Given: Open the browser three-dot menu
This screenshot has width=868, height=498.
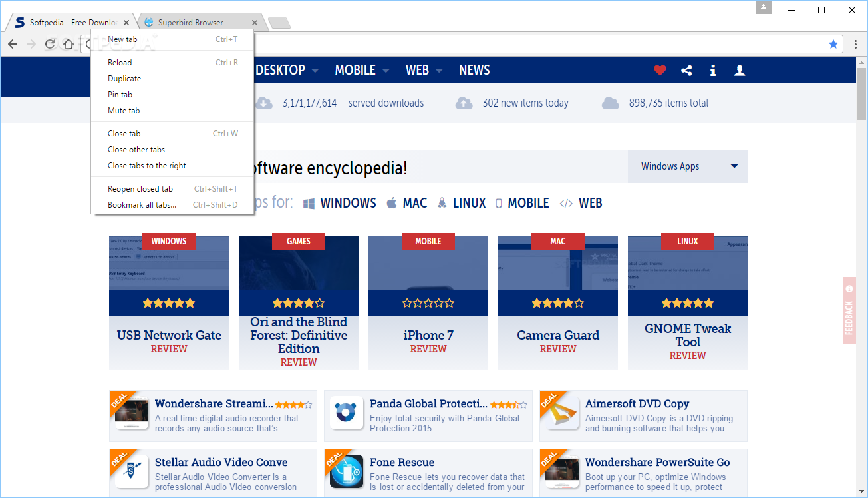Looking at the screenshot, I should 856,44.
